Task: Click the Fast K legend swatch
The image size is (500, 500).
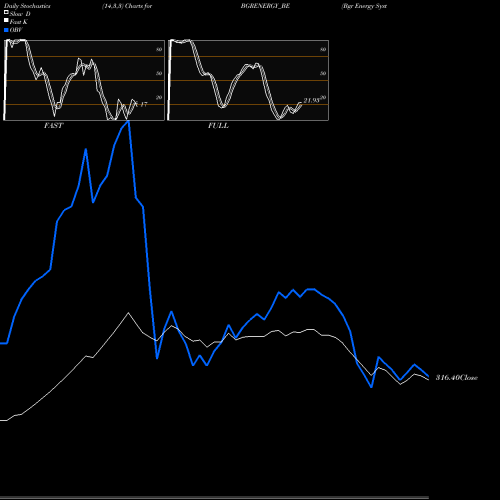Action: [x=6, y=20]
